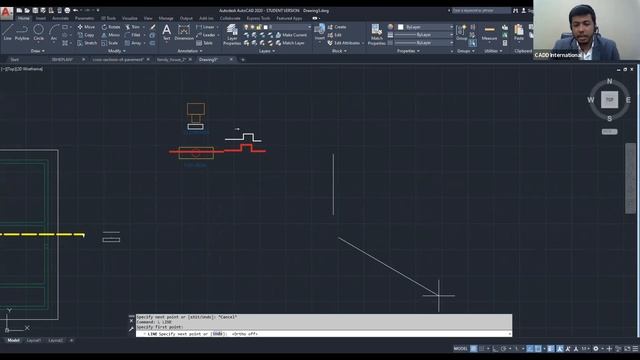640x360 pixels.
Task: Add a new drawing tab with plus
Action: (x=243, y=60)
